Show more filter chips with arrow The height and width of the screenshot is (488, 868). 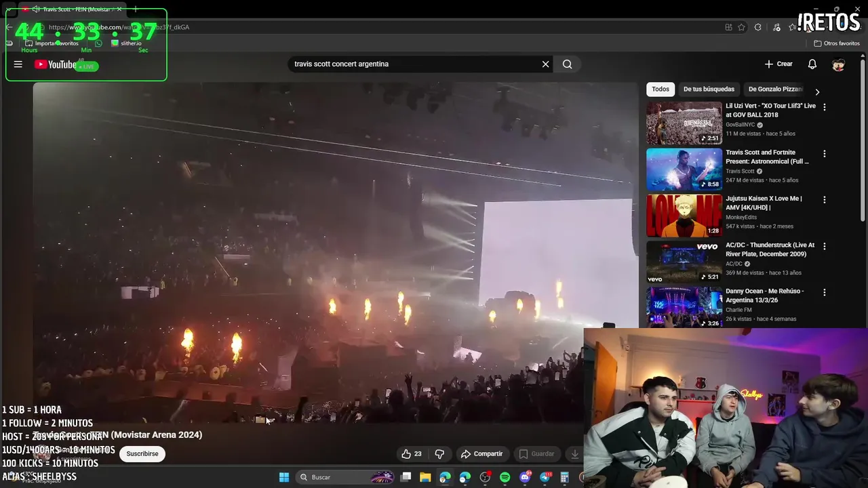817,91
